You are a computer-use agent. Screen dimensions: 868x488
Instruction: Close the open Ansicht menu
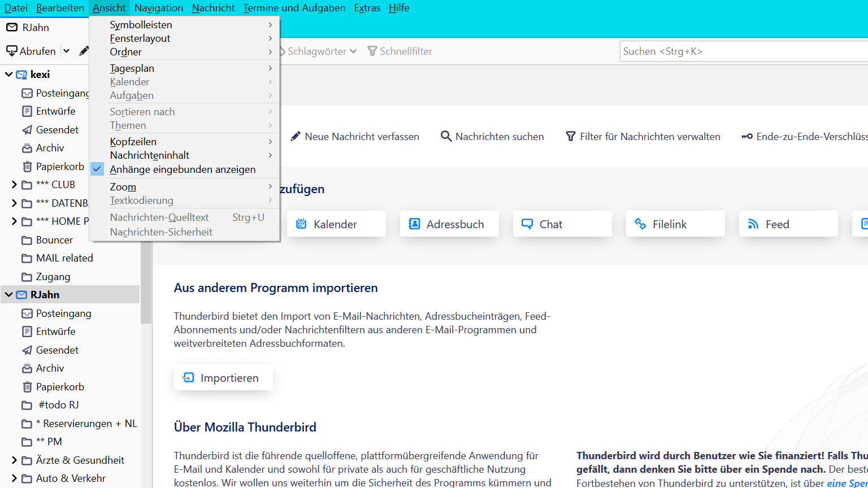[109, 8]
